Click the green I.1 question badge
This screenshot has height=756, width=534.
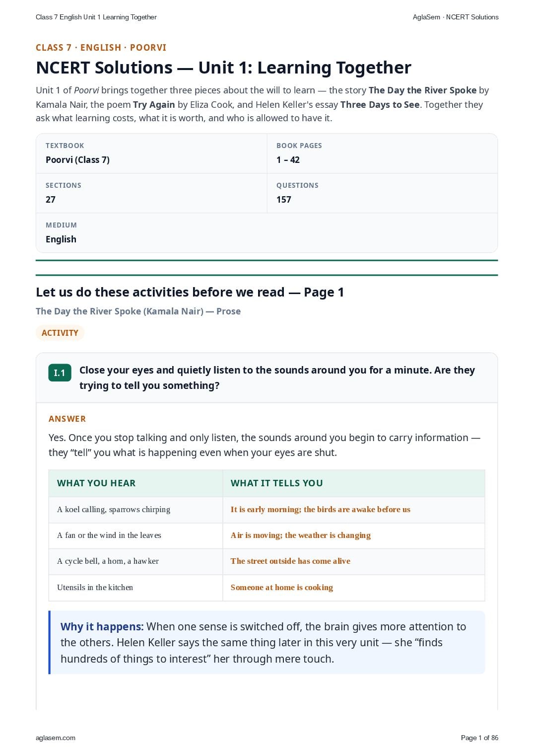coord(60,373)
